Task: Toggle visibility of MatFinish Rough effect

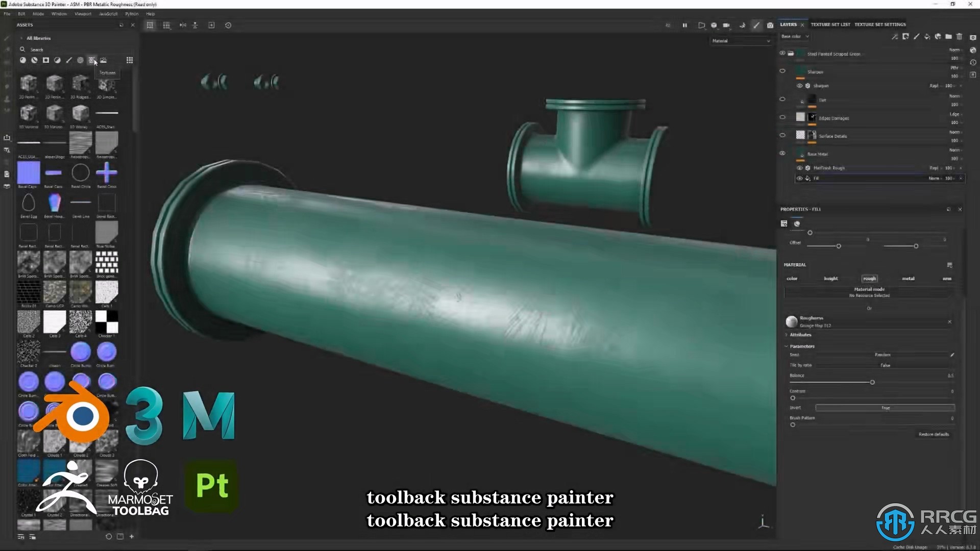Action: point(799,168)
